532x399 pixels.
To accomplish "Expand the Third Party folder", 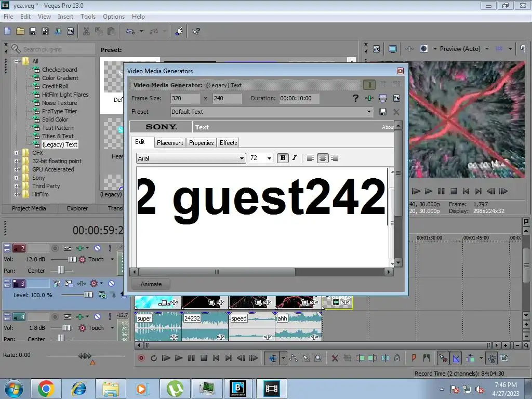I will (x=16, y=187).
